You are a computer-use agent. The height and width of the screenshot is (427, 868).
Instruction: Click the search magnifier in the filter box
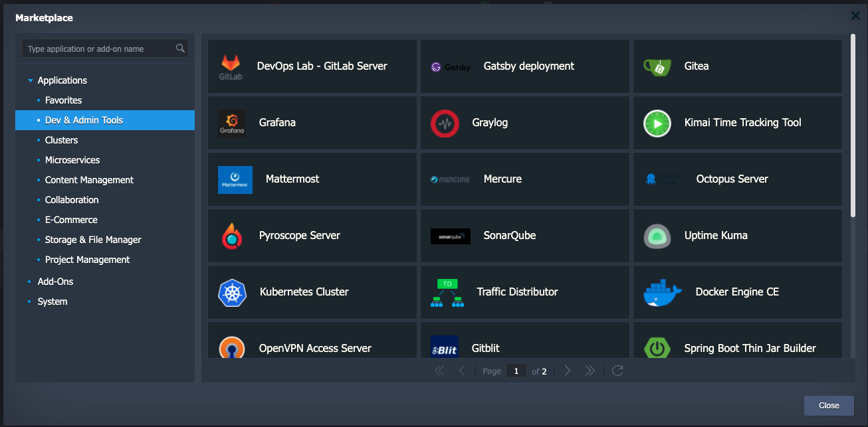(x=179, y=48)
